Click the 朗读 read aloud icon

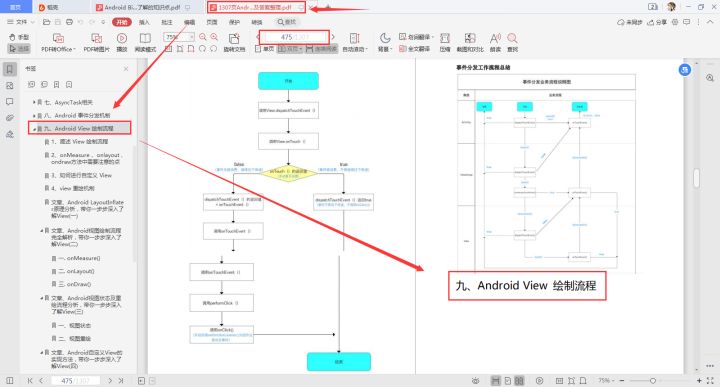pos(495,43)
